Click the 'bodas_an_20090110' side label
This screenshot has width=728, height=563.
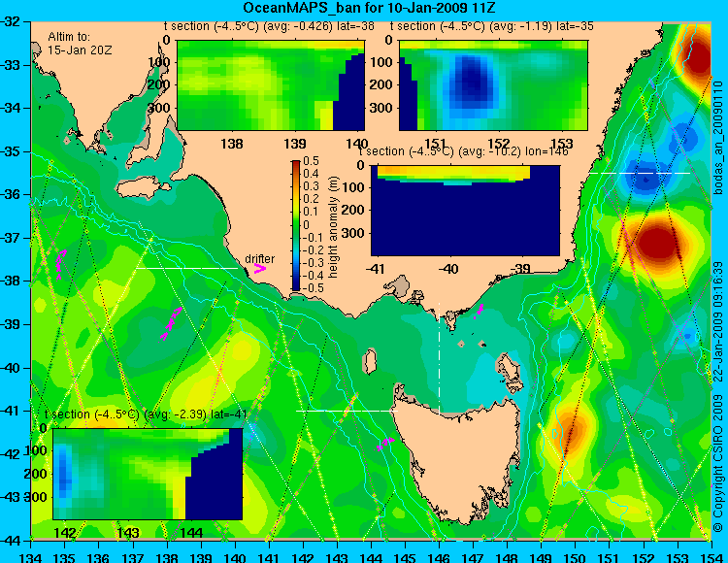pyautogui.click(x=718, y=137)
